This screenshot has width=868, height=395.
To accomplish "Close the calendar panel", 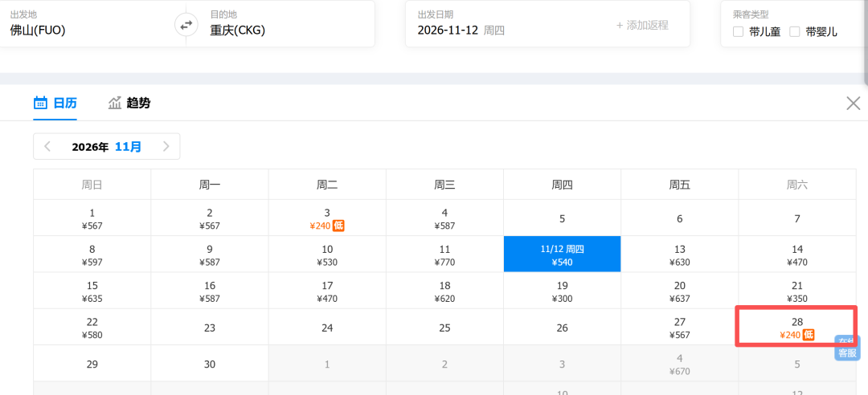I will pos(853,103).
